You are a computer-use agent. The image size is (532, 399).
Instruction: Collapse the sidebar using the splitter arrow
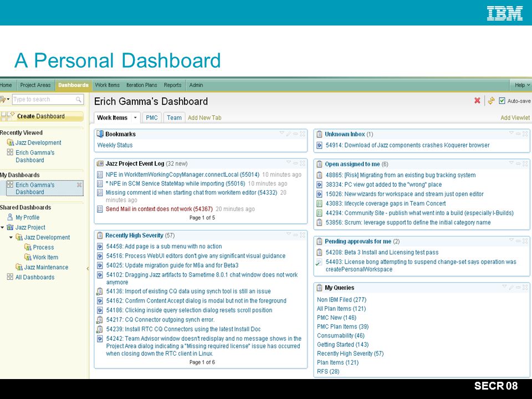[x=88, y=268]
